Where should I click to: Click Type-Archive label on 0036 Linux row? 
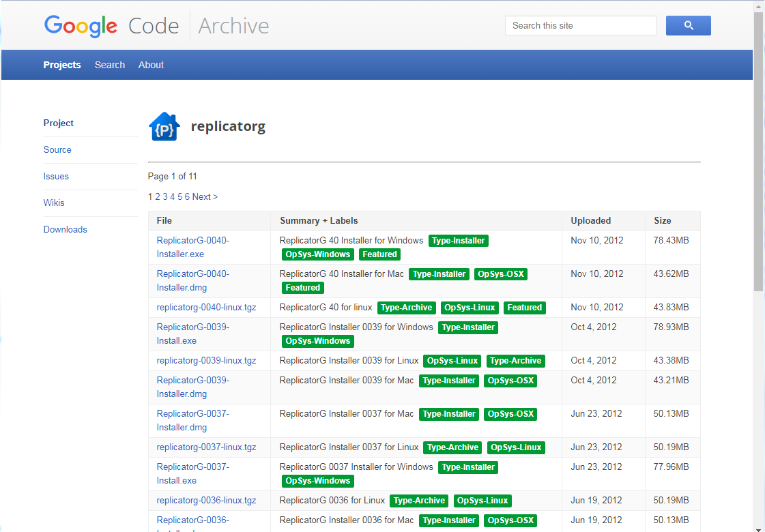419,501
